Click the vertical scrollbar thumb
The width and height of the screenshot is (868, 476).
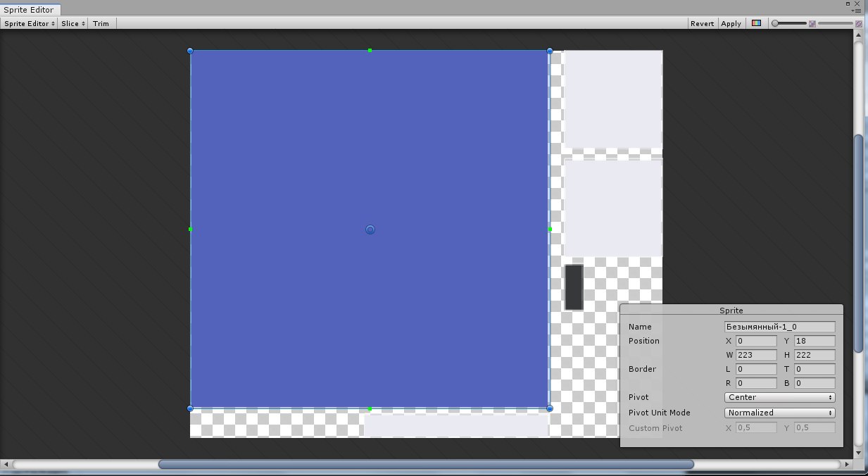click(859, 244)
